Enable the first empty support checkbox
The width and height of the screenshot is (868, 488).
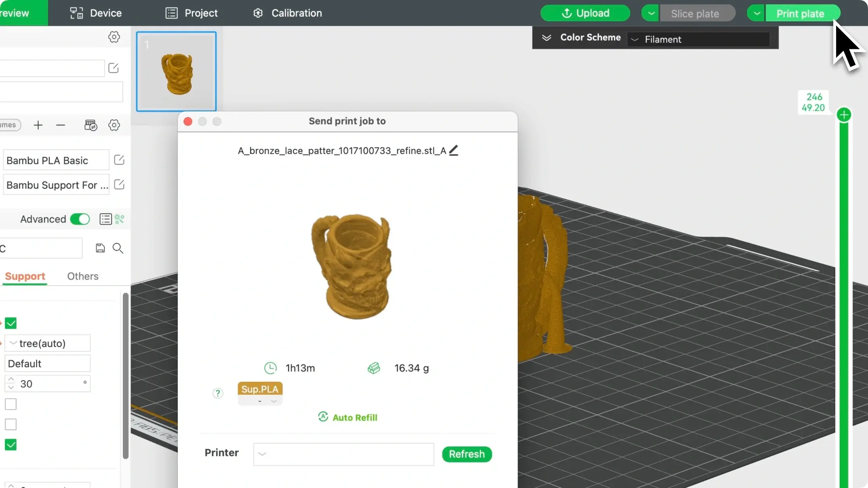(11, 404)
